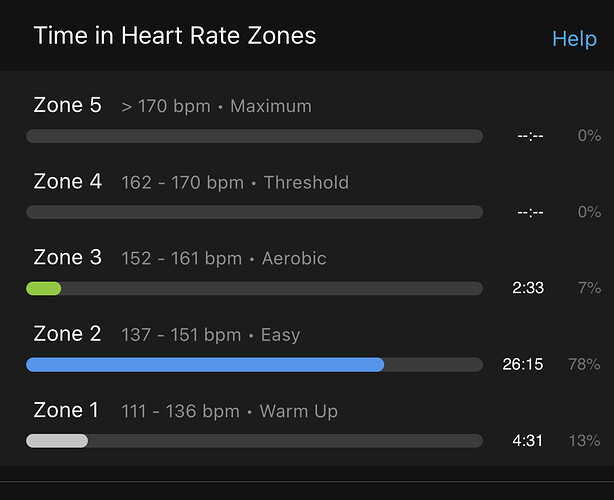The image size is (614, 500).
Task: Select the Zone 2 label
Action: pyautogui.click(x=67, y=334)
